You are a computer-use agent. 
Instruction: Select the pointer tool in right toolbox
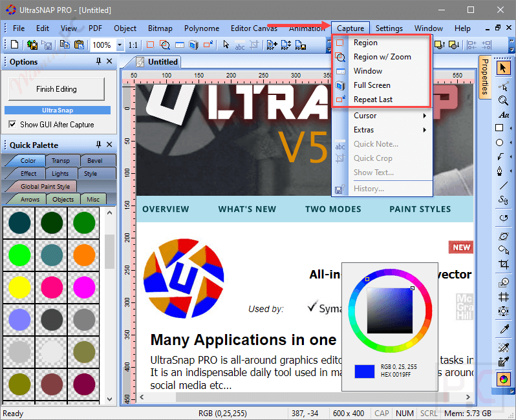[x=502, y=68]
